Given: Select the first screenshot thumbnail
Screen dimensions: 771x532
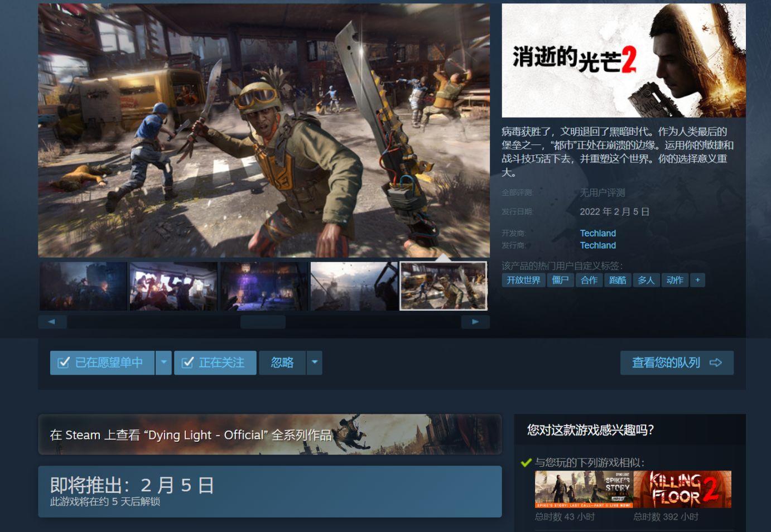Looking at the screenshot, I should coord(83,286).
